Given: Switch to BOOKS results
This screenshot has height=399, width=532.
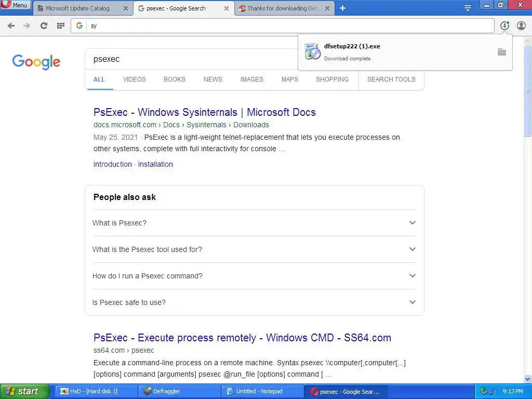Looking at the screenshot, I should point(175,79).
